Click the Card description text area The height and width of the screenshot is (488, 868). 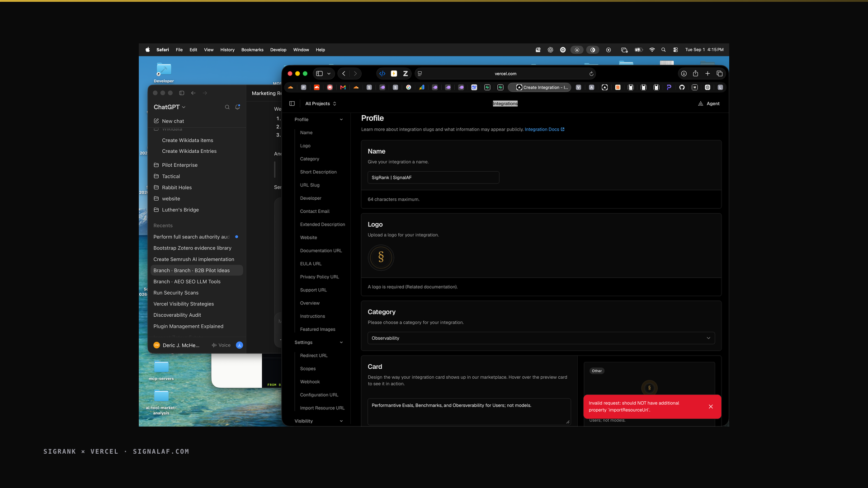click(x=469, y=412)
